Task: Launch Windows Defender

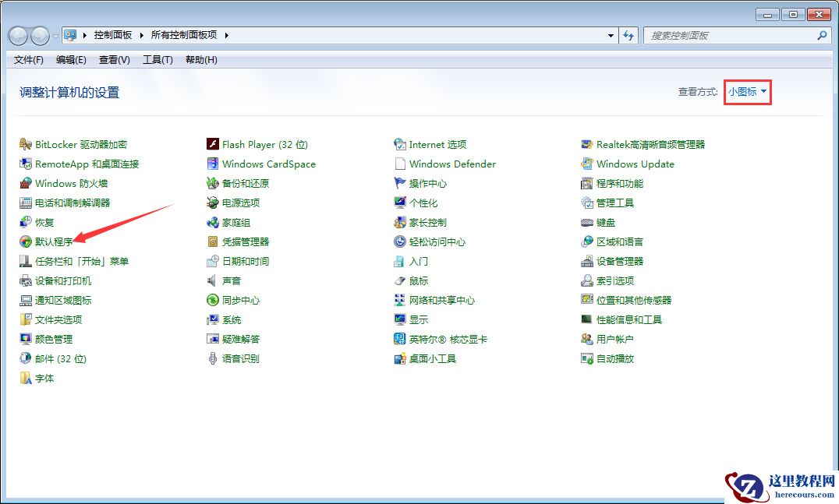Action: [451, 164]
